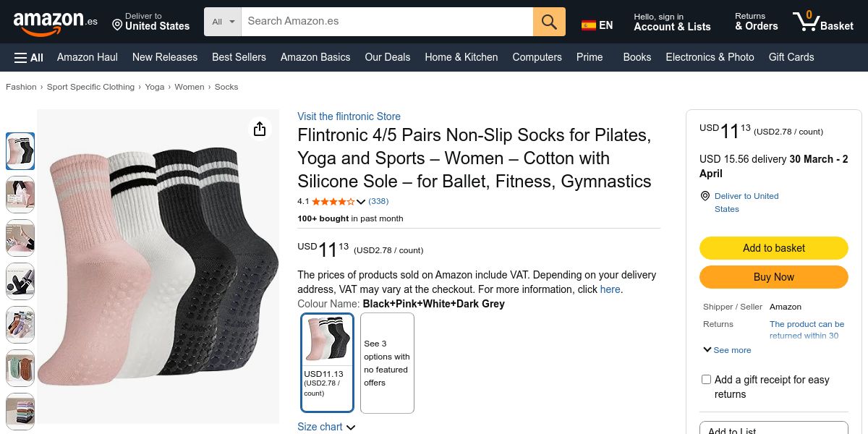Click the share icon on product image
The image size is (868, 434).
(x=260, y=129)
